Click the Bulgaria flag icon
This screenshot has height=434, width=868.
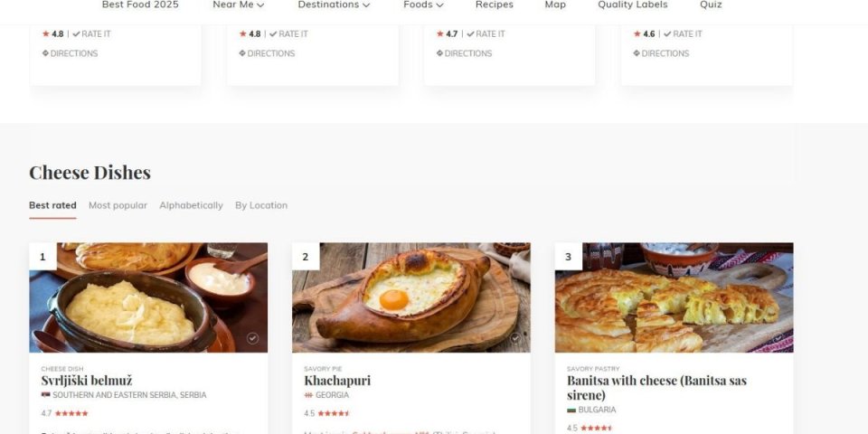coord(571,410)
